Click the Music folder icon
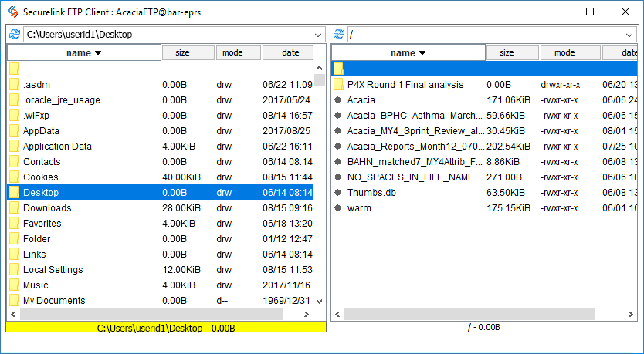Screen dimensions: 644x354 pyautogui.click(x=14, y=285)
